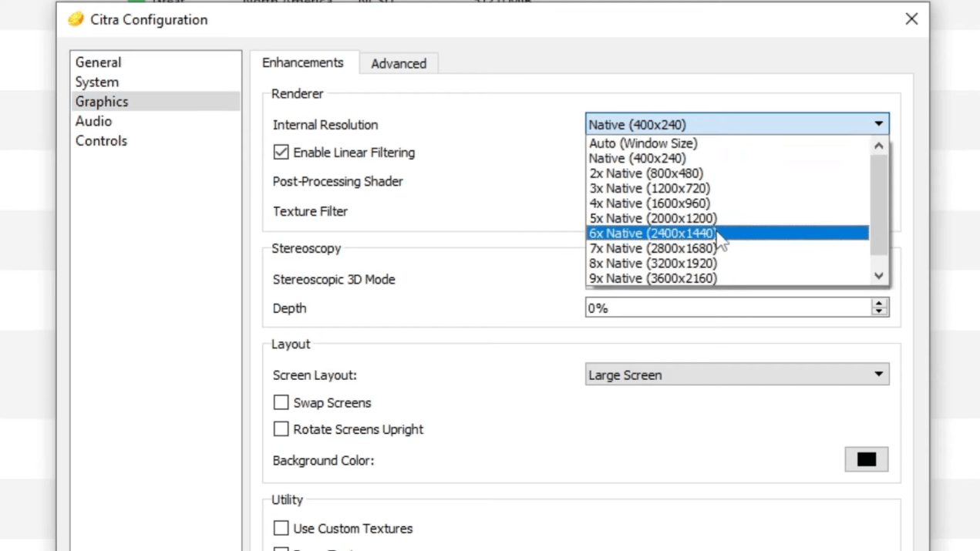Viewport: 980px width, 551px height.
Task: Click the Depth percentage field
Action: (x=728, y=308)
